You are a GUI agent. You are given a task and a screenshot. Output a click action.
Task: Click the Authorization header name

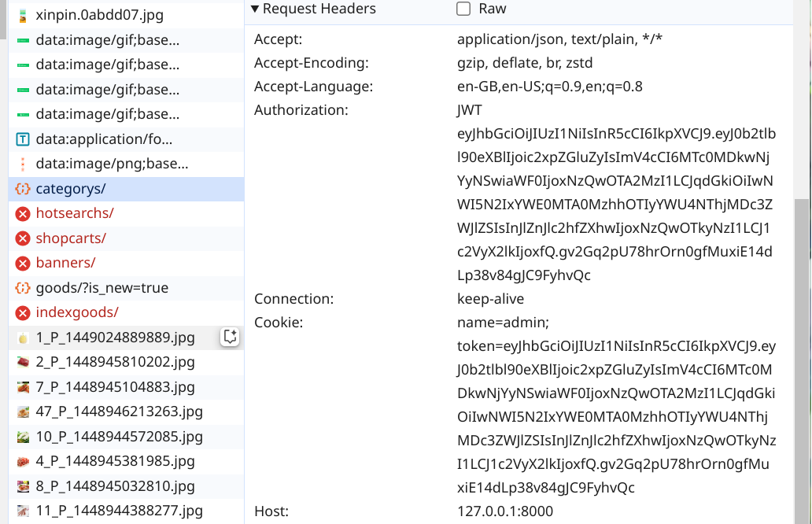coord(301,110)
